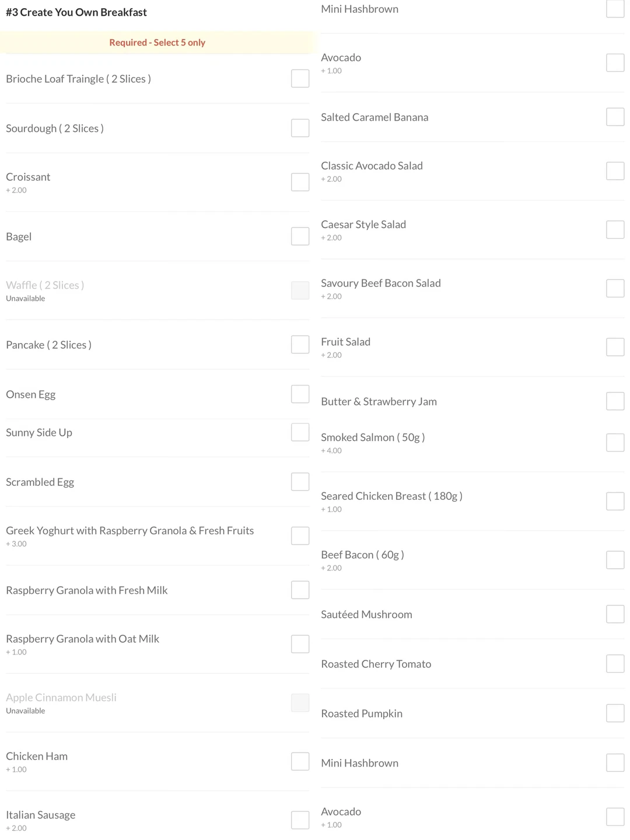The width and height of the screenshot is (630, 840).
Task: Select the Onsen Egg checkbox
Action: pyautogui.click(x=300, y=394)
